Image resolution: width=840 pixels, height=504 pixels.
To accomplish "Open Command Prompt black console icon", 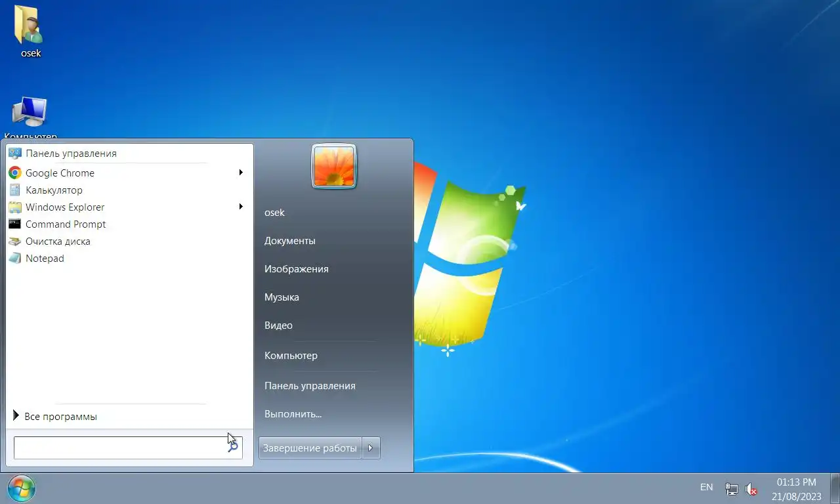I will click(15, 224).
